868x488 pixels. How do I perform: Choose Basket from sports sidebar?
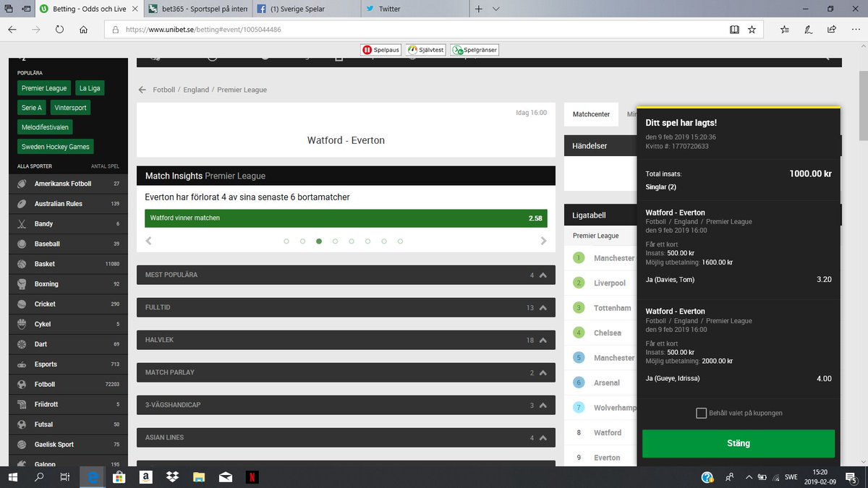point(68,264)
